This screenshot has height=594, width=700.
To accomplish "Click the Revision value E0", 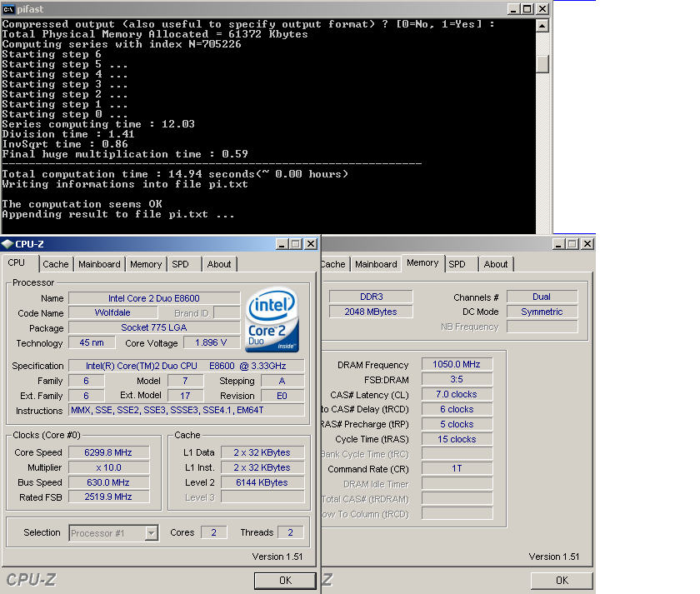I will (282, 396).
